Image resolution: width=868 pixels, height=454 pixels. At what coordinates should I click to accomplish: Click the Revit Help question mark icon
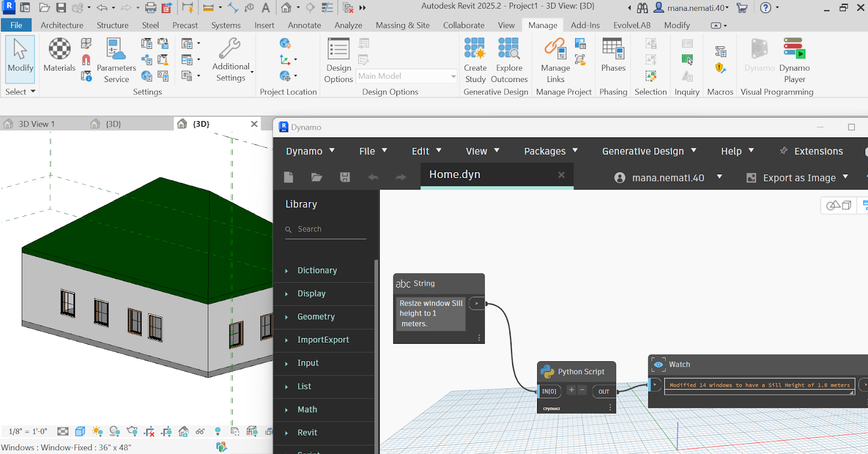[765, 8]
